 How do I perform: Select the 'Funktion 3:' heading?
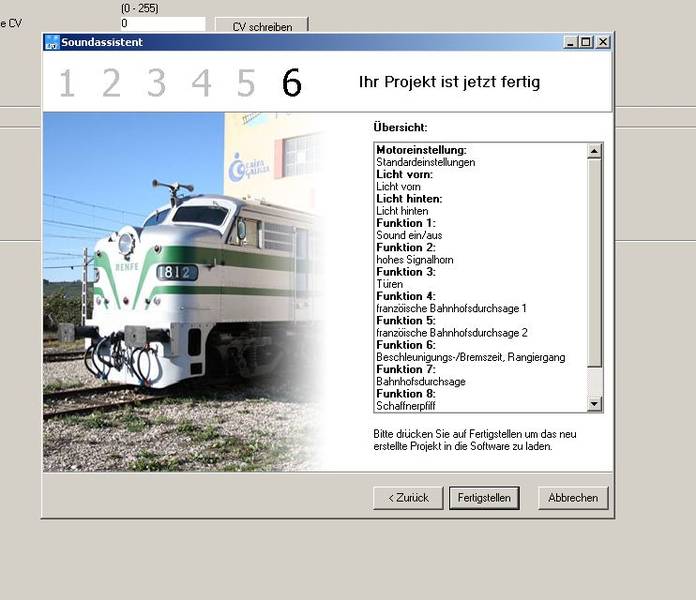(406, 272)
